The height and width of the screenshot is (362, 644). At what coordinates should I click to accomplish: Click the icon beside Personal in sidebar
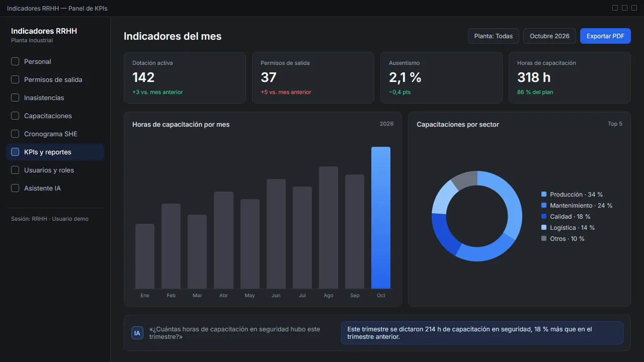(15, 61)
